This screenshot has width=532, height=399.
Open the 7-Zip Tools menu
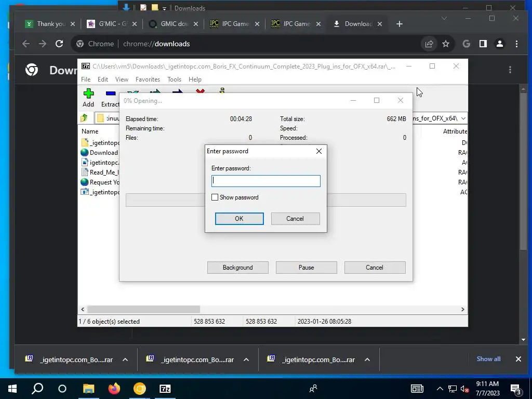point(174,79)
